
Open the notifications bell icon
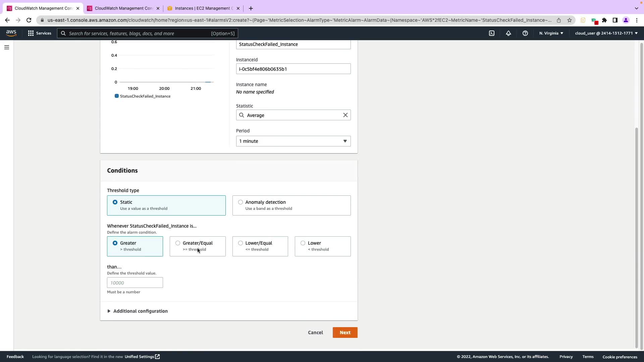tap(508, 33)
